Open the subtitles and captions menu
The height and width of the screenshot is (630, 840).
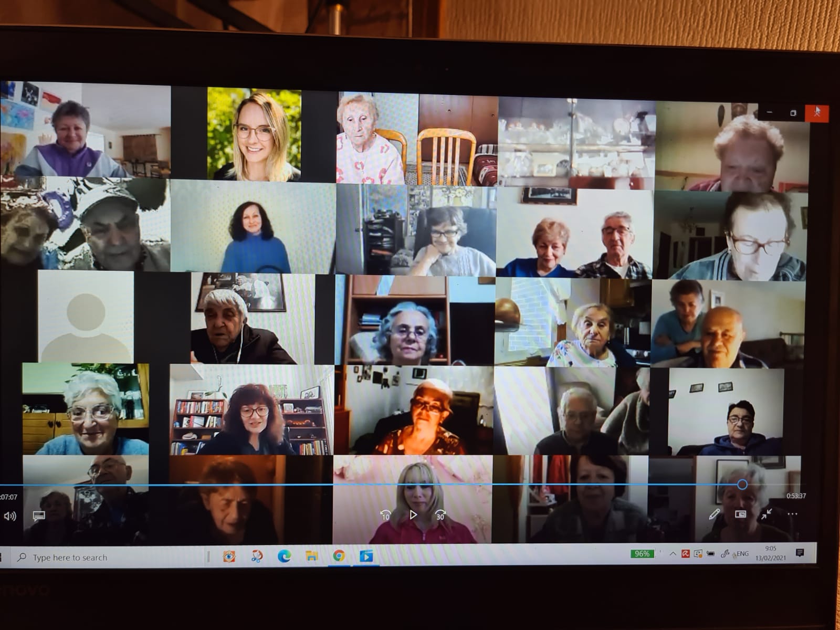(x=38, y=516)
